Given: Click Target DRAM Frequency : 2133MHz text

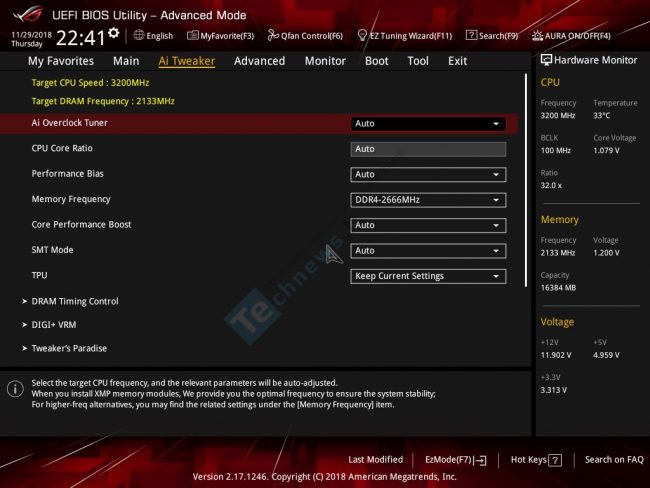Looking at the screenshot, I should click(x=103, y=101).
